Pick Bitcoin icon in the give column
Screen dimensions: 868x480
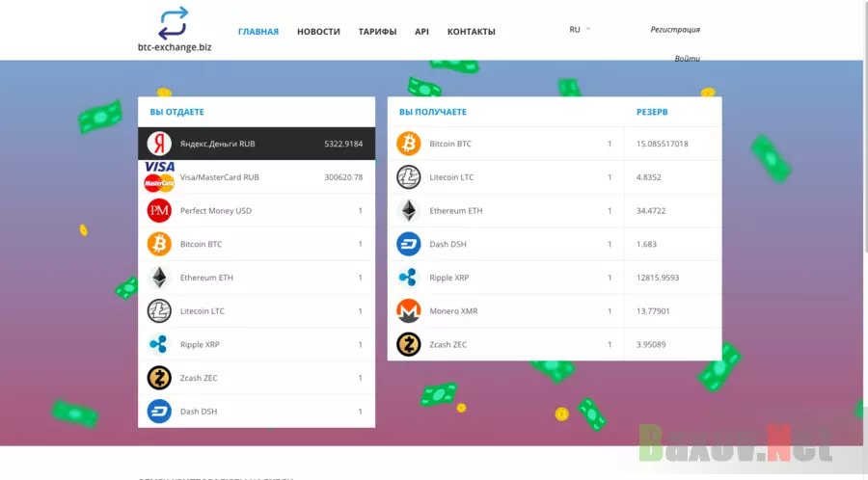click(x=159, y=244)
